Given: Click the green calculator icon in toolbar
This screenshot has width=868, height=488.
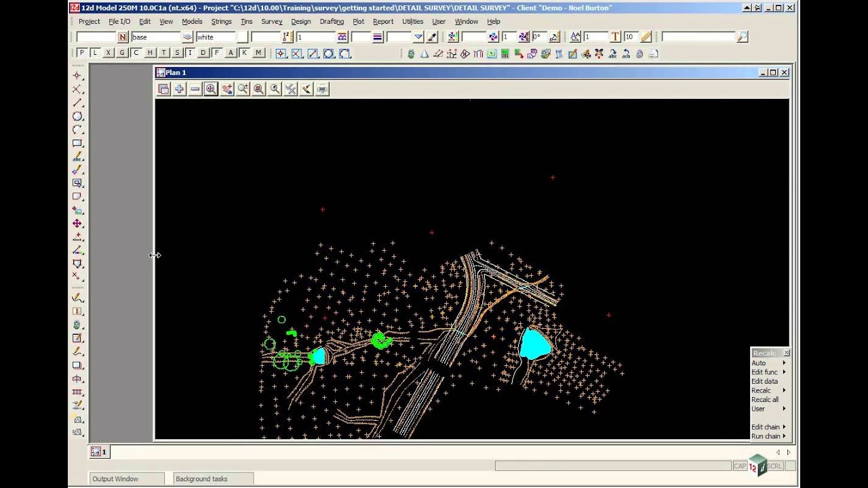Looking at the screenshot, I should (505, 54).
